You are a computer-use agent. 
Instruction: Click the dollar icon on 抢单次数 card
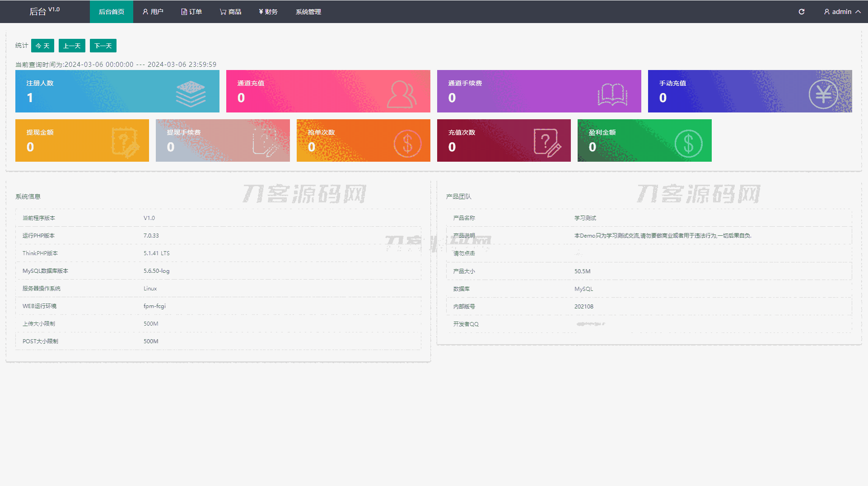[x=407, y=144]
